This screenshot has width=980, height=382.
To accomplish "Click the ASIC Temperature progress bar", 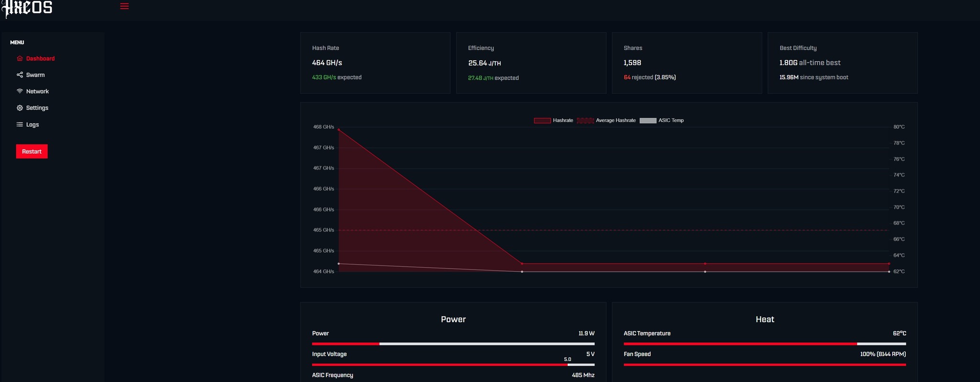I will (765, 344).
